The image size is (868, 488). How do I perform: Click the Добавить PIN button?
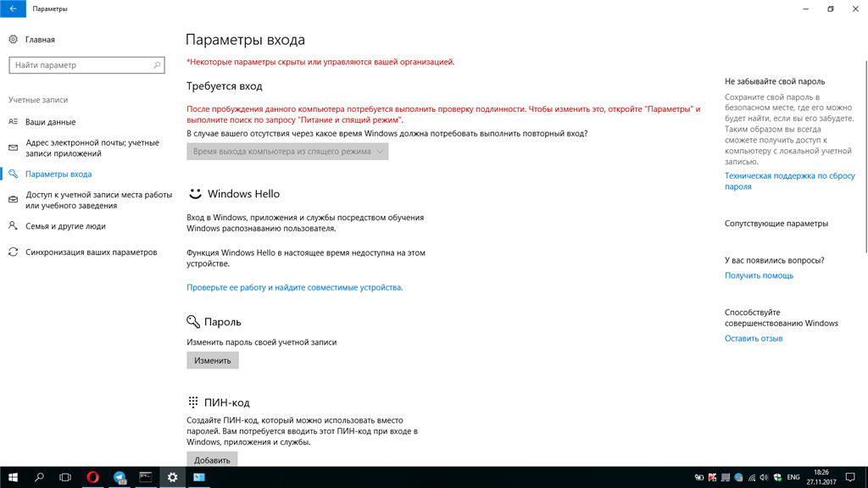[212, 459]
